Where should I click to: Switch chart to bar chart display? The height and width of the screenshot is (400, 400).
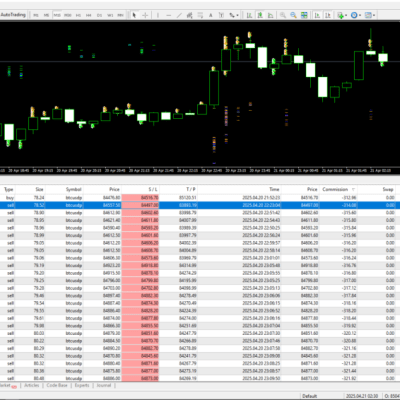coord(249,15)
